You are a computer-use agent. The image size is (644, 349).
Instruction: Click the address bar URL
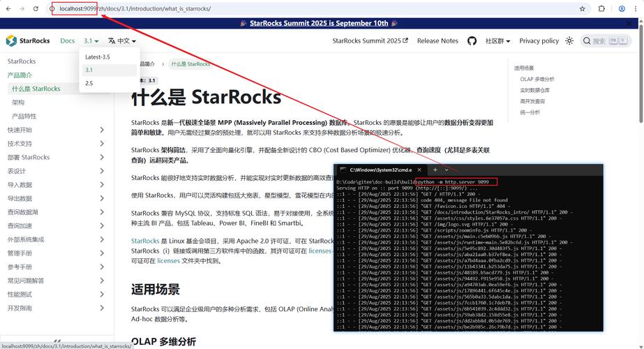(x=135, y=8)
